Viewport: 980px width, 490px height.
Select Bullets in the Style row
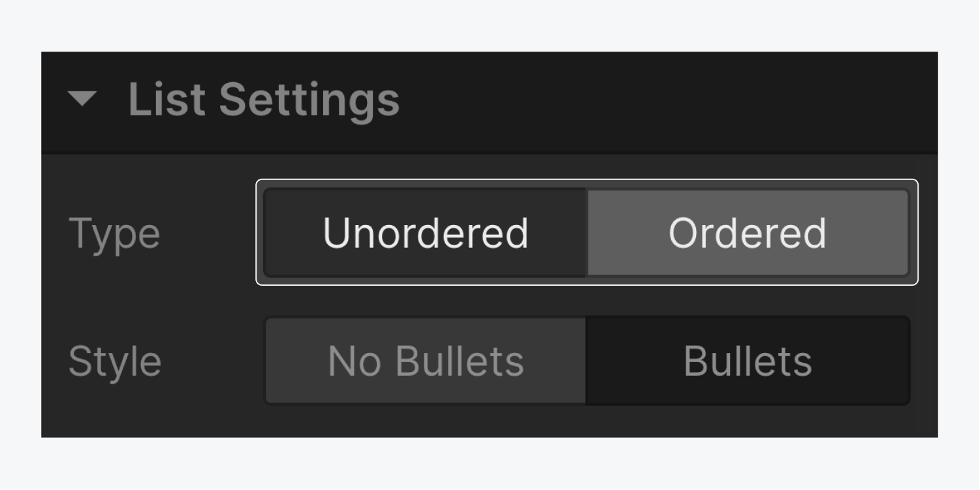pos(749,360)
